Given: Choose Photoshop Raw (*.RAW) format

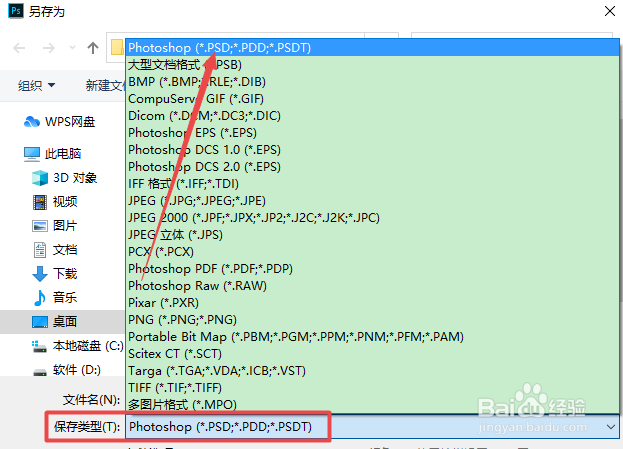Looking at the screenshot, I should tap(372, 286).
